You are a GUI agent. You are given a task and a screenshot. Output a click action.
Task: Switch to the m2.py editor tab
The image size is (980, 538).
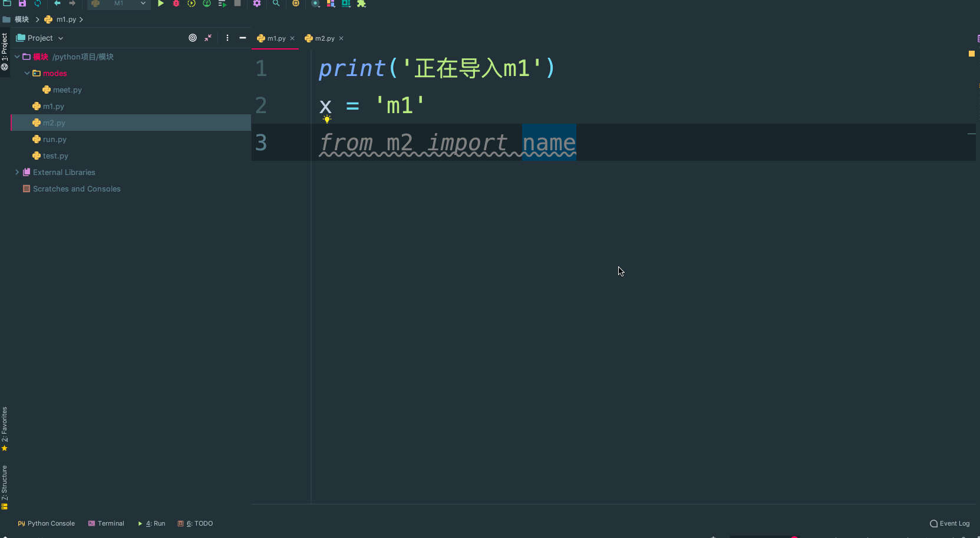(x=324, y=38)
